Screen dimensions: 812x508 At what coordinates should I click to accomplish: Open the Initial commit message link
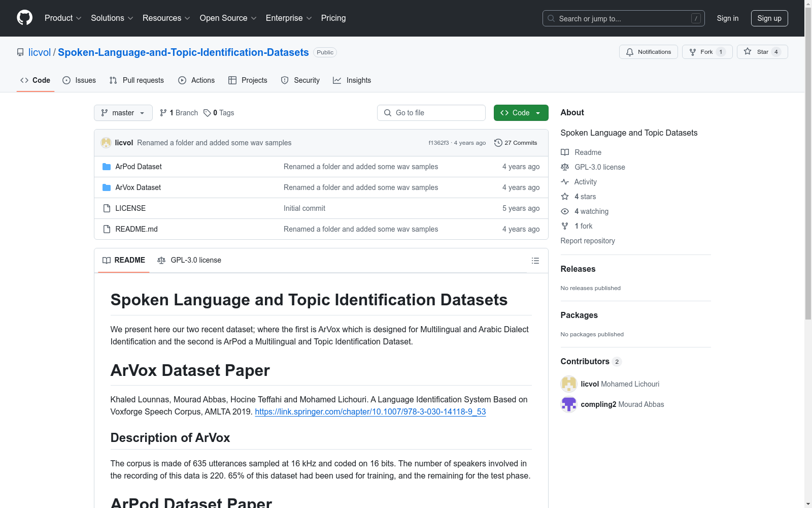coord(304,208)
